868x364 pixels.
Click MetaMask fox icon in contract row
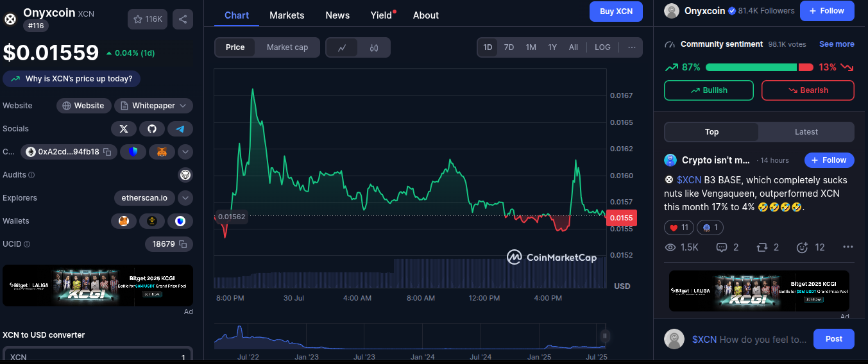162,152
